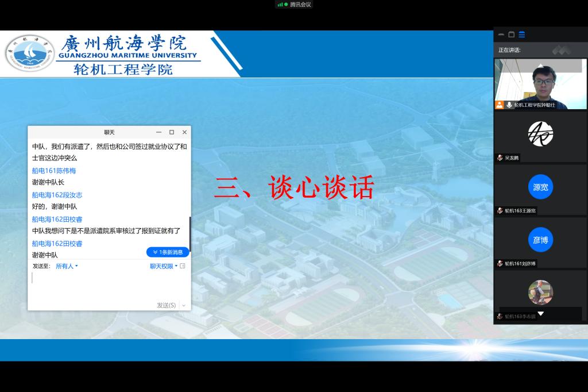Viewport: 588px width, 392px height.
Task: Click the speaker's microphone status icon
Action: 509,105
